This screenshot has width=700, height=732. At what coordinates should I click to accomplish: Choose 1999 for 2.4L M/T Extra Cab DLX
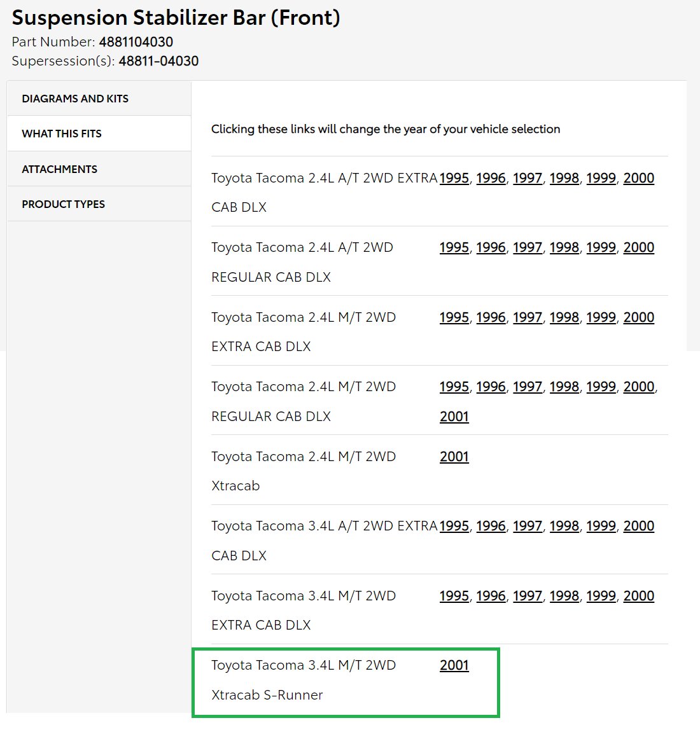[601, 317]
